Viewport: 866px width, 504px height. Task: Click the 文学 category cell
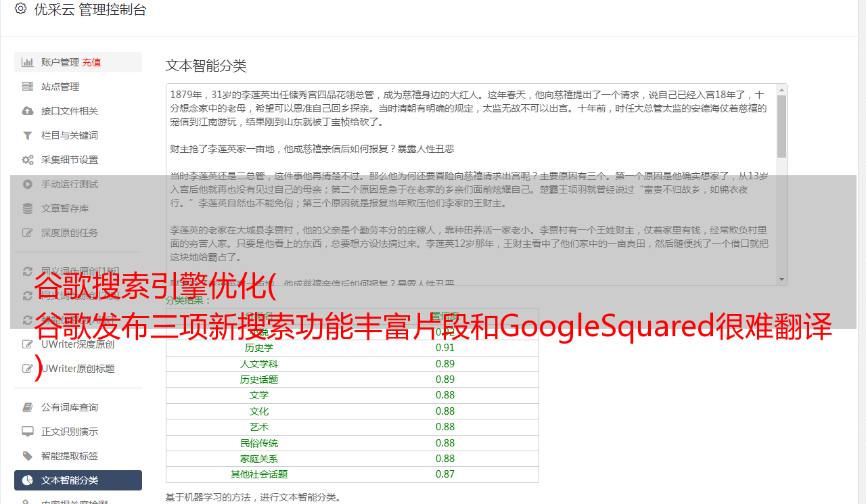[259, 395]
